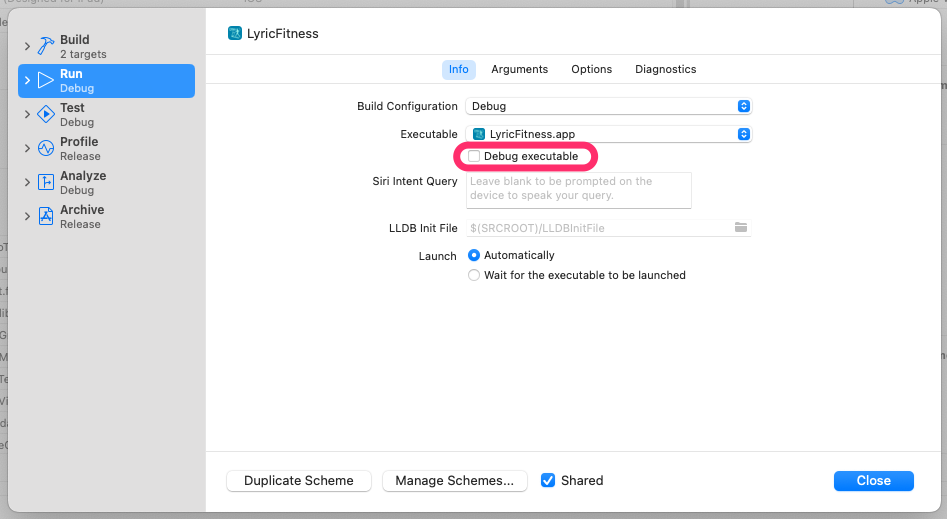Click the Launch label

click(438, 256)
